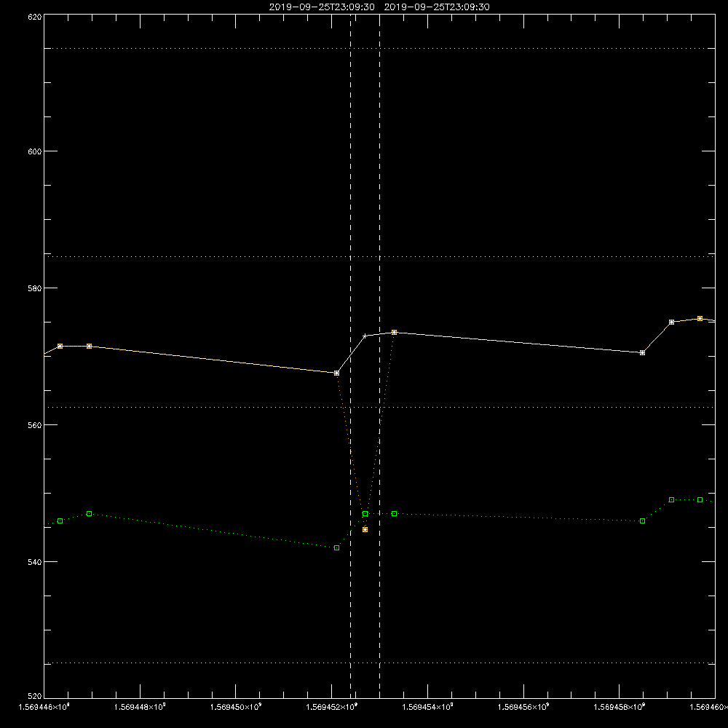This screenshot has height=728, width=728.
Task: Click the x-axis label 1.569446×10⁹
Action: pos(44,707)
